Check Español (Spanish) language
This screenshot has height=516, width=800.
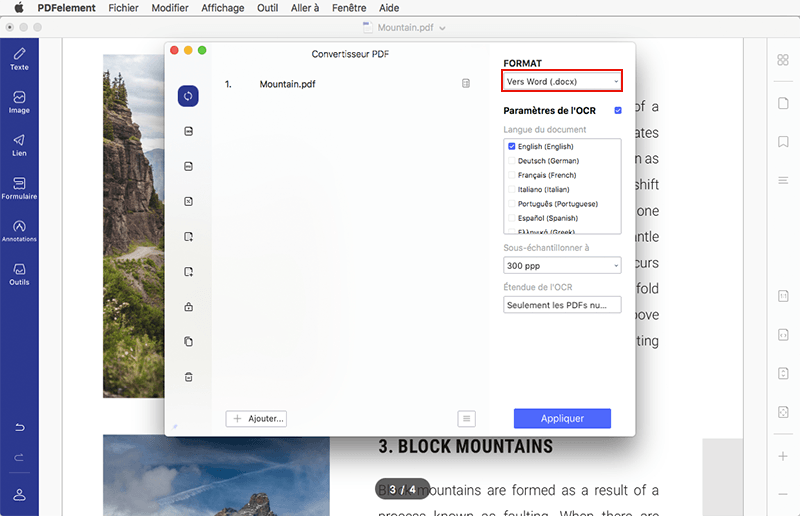point(512,217)
